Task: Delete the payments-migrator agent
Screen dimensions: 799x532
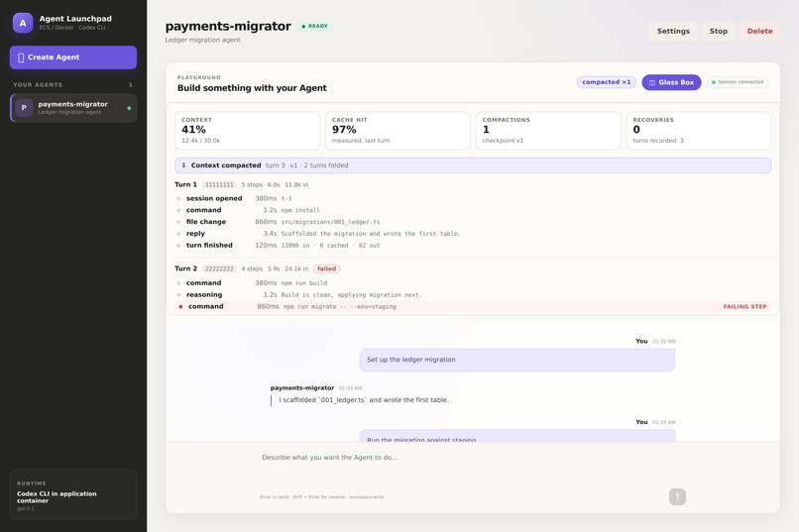Action: (759, 31)
